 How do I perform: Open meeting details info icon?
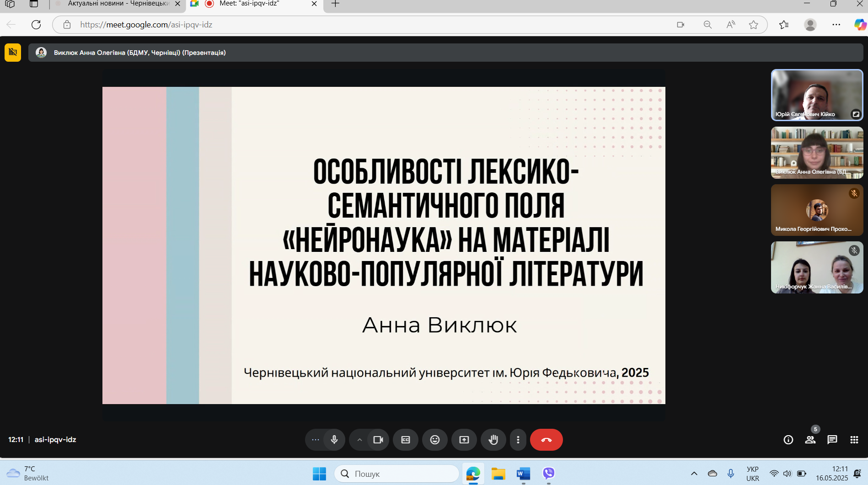point(788,440)
